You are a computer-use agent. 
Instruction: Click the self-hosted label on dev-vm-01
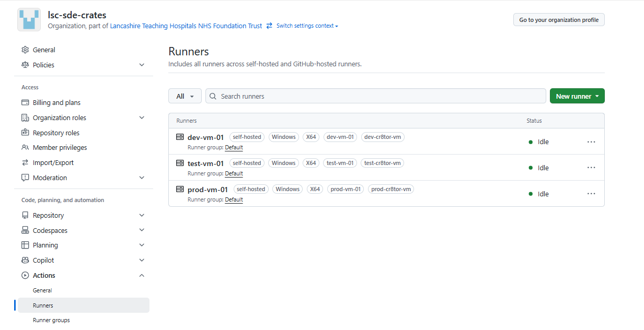247,137
